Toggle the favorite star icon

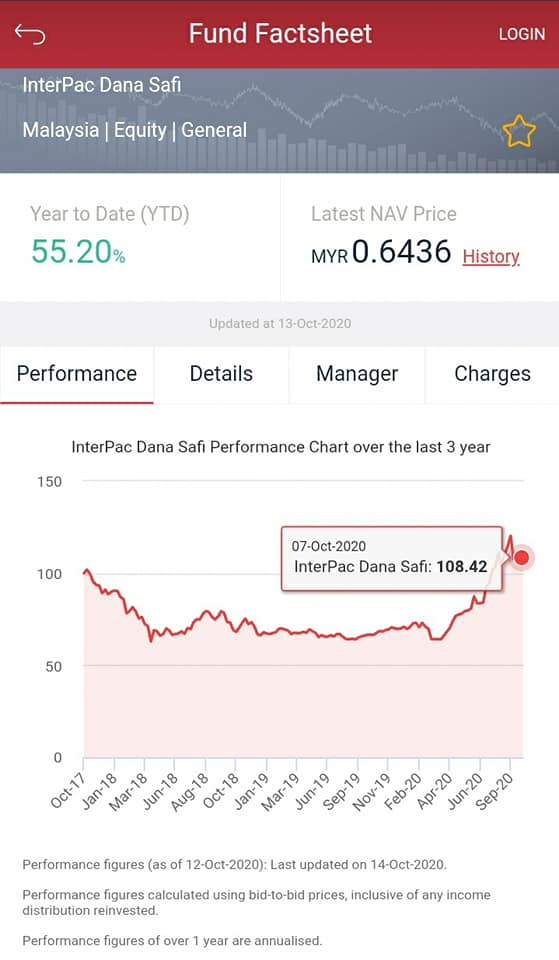tap(519, 130)
